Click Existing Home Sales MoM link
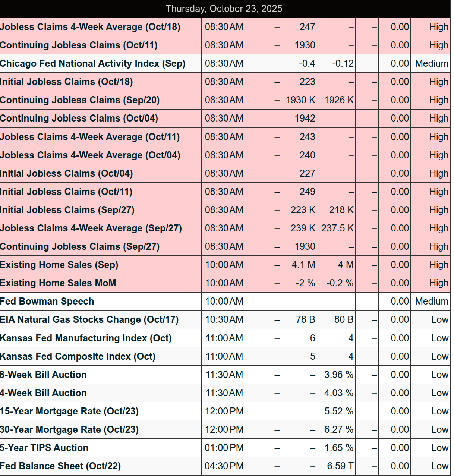The width and height of the screenshot is (454, 476). coord(58,283)
